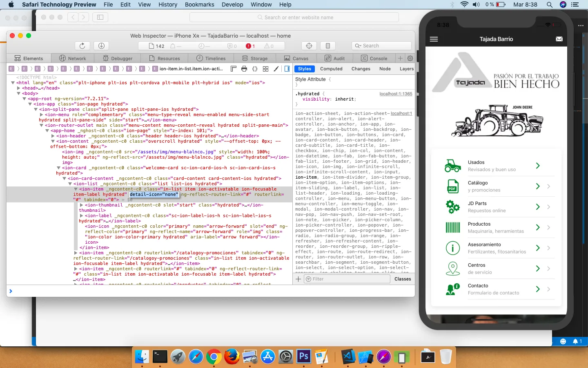
Task: Click the download web archive icon
Action: click(x=101, y=46)
